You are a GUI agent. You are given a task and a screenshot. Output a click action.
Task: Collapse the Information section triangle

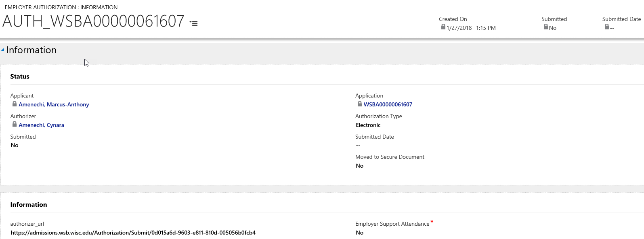coord(3,50)
